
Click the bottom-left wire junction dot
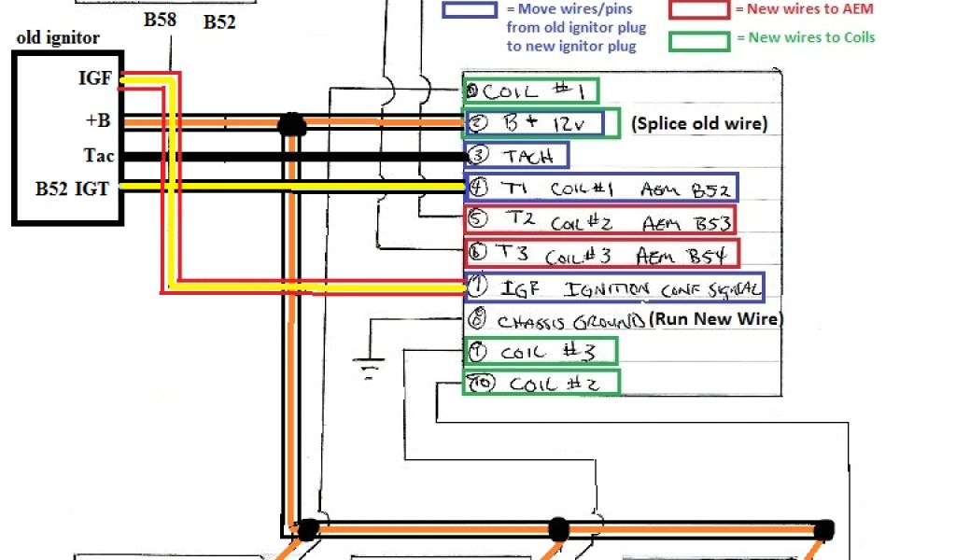click(x=307, y=529)
